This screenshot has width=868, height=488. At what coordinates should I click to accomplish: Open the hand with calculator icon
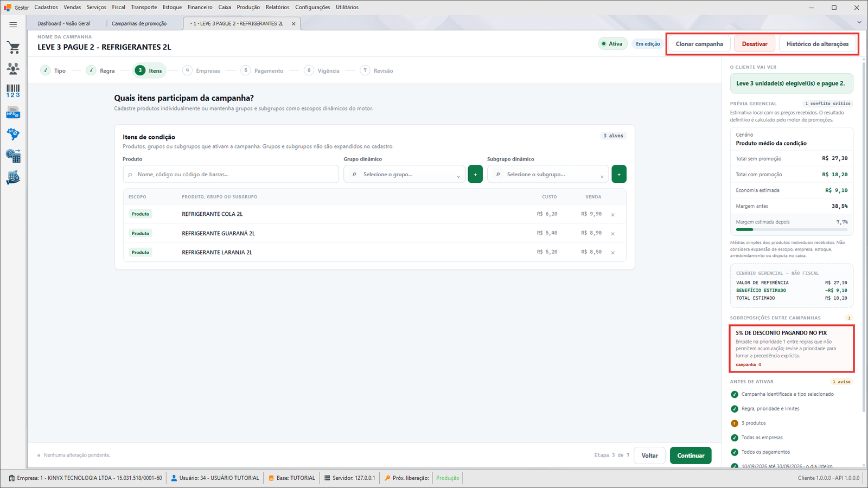click(x=13, y=178)
